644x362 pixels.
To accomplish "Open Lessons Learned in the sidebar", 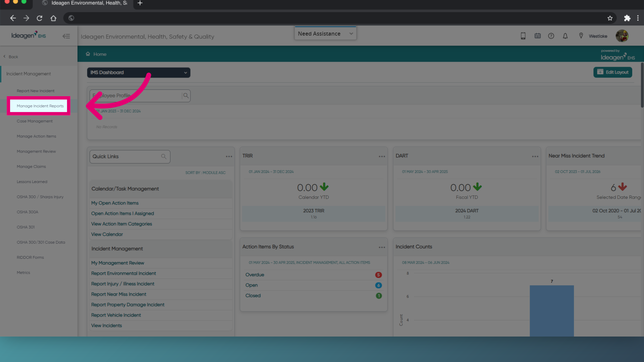I will coord(32,182).
